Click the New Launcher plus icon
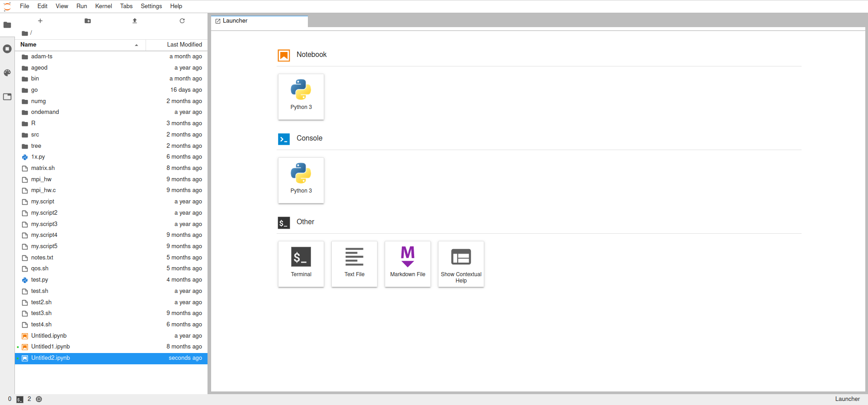Viewport: 868px width, 405px height. tap(40, 21)
